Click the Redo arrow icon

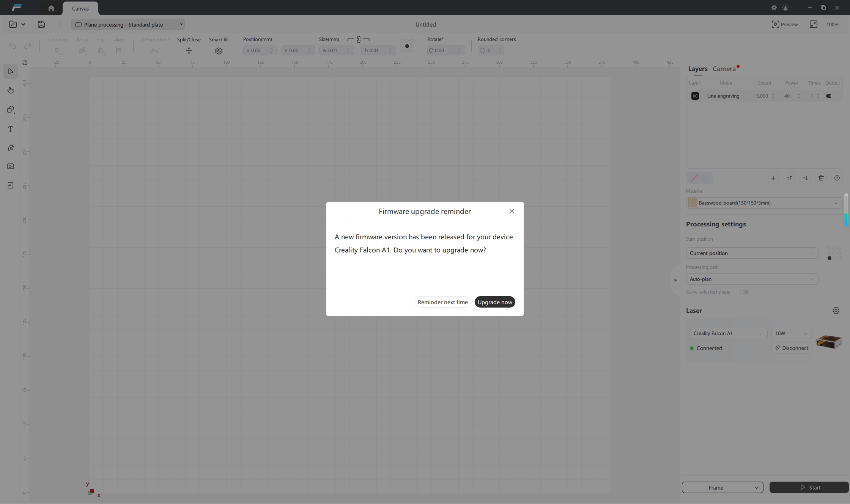coord(28,46)
